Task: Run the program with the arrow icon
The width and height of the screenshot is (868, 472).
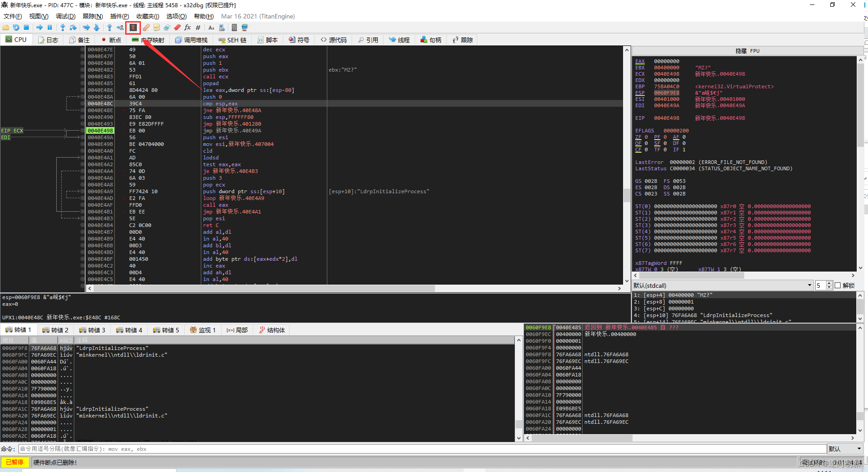Action: coord(40,27)
